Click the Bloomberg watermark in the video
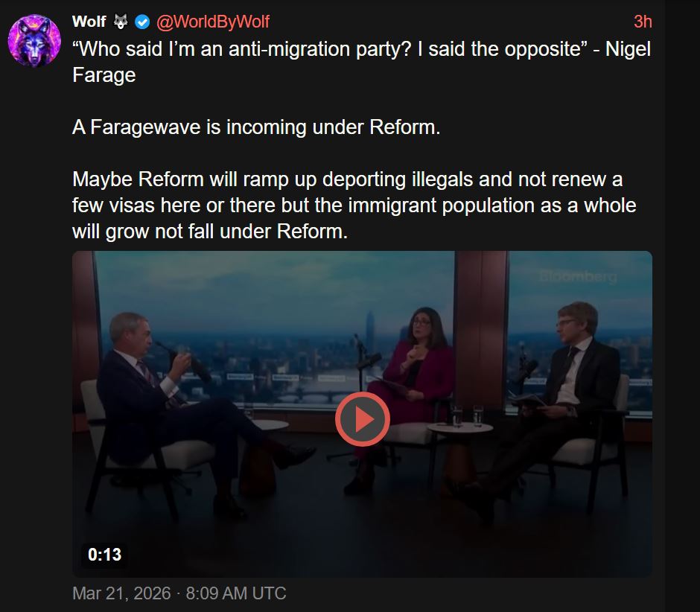Image resolution: width=700 pixels, height=612 pixels. click(x=579, y=277)
